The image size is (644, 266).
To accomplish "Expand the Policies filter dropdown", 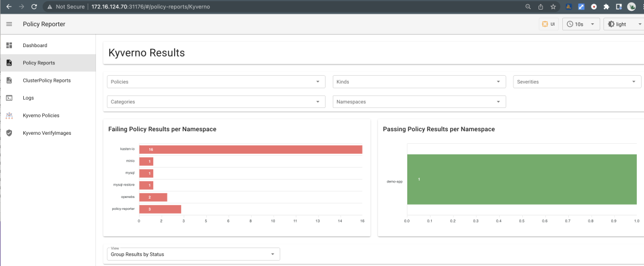I will tap(216, 82).
